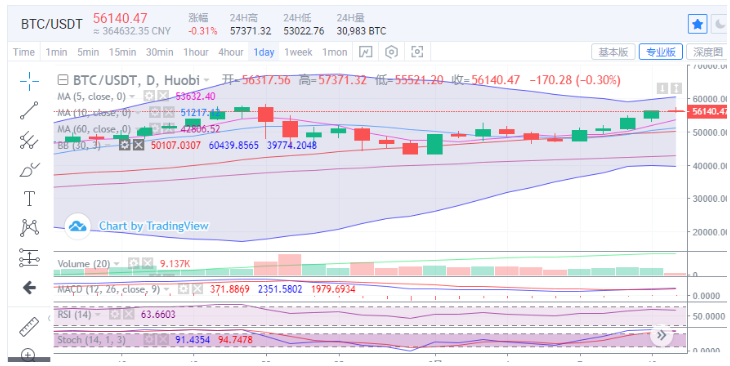This screenshot has height=366, width=730.
Task: Click the fullscreen frame icon
Action: click(418, 52)
